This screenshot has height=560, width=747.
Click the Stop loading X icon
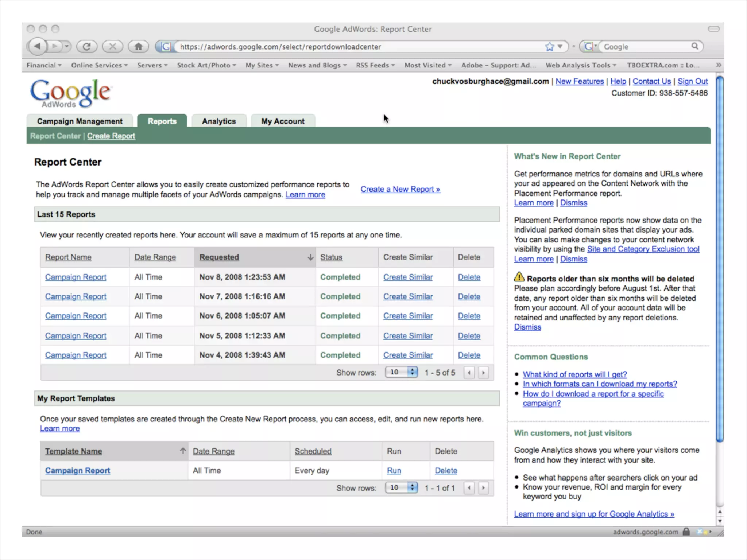(112, 46)
